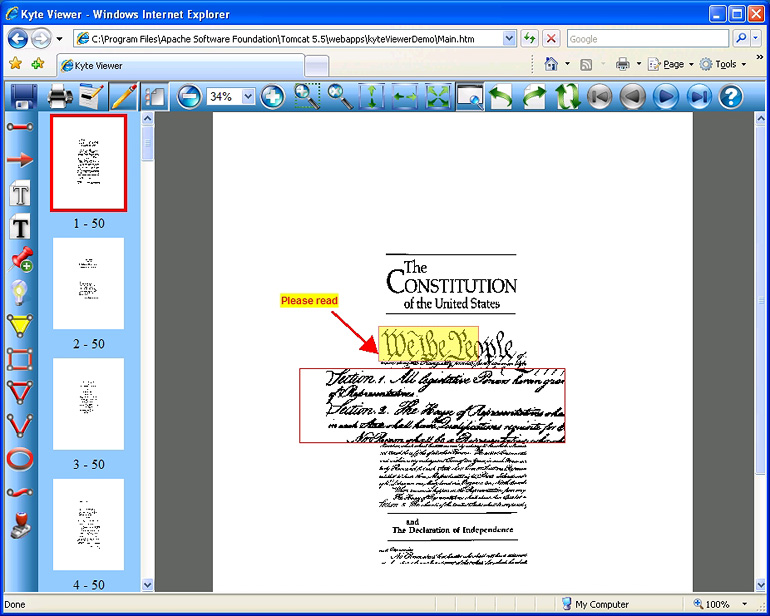This screenshot has width=770, height=616.
Task: Click the reset zoom magnifier with X
Action: (x=340, y=96)
